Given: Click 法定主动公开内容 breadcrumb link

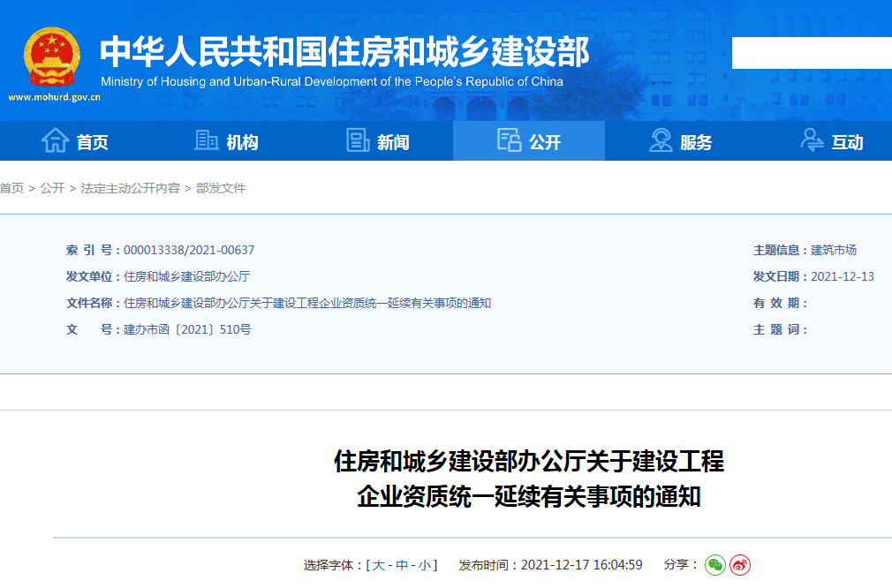Looking at the screenshot, I should pos(131,188).
